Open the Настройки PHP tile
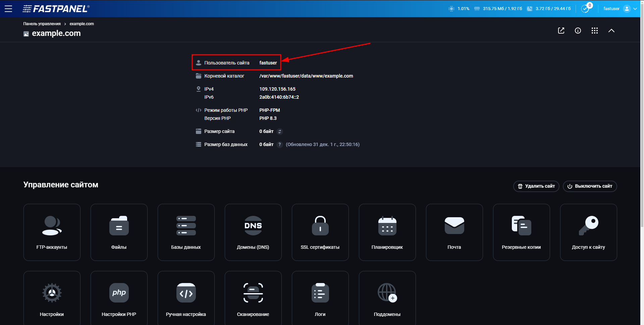The width and height of the screenshot is (644, 325). point(119,298)
